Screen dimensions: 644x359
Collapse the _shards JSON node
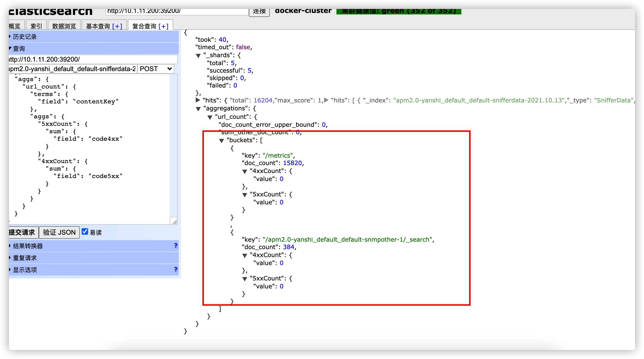pos(198,56)
